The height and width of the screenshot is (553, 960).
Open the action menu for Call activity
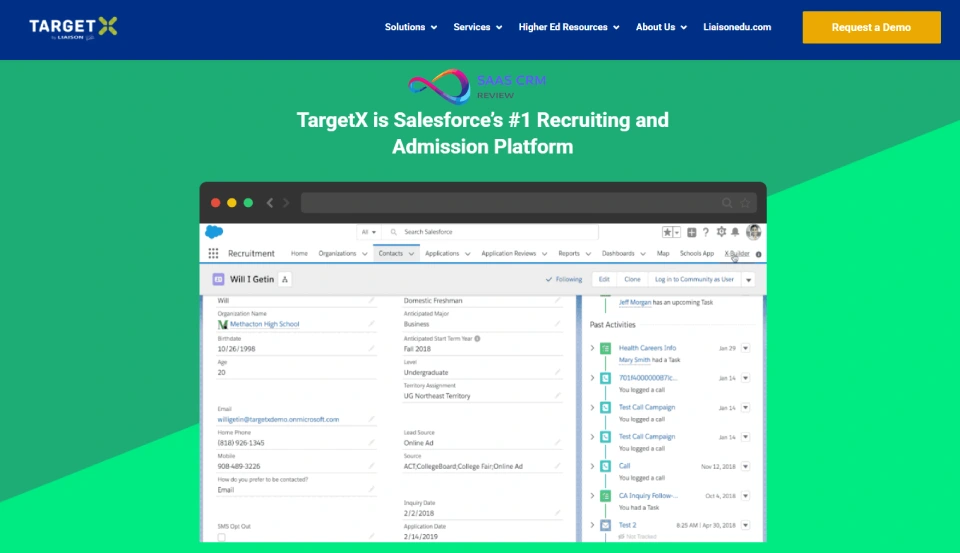(x=746, y=466)
